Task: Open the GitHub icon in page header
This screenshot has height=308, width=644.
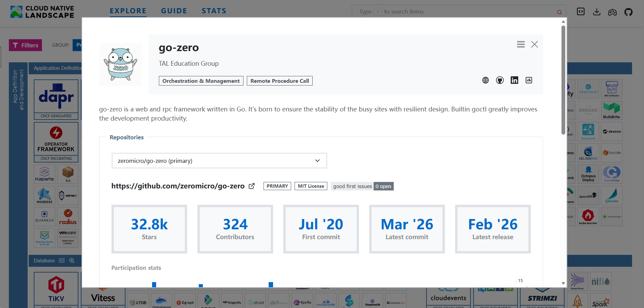Action: (628, 12)
